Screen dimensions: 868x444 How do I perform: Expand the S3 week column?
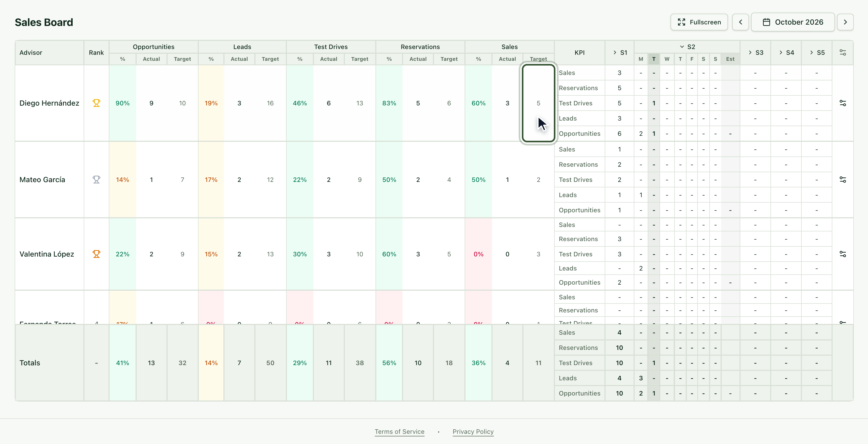(x=755, y=53)
